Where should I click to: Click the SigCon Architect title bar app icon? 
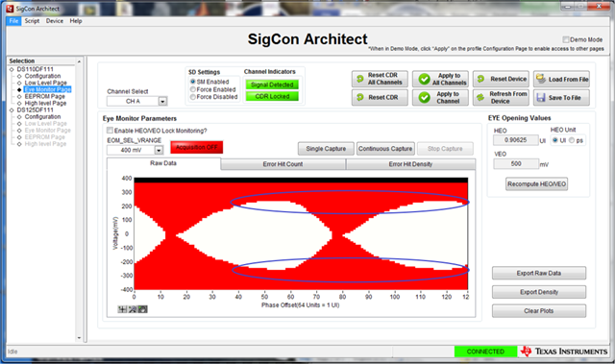pyautogui.click(x=11, y=9)
